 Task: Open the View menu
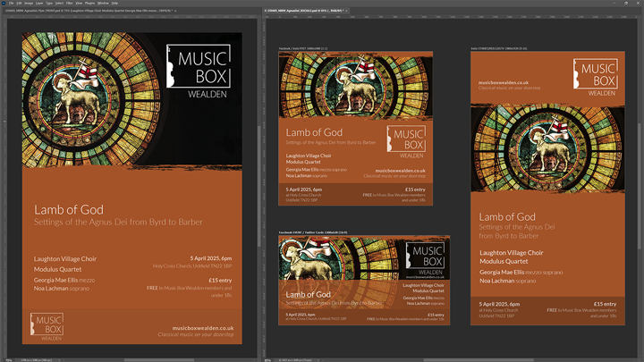(79, 3)
